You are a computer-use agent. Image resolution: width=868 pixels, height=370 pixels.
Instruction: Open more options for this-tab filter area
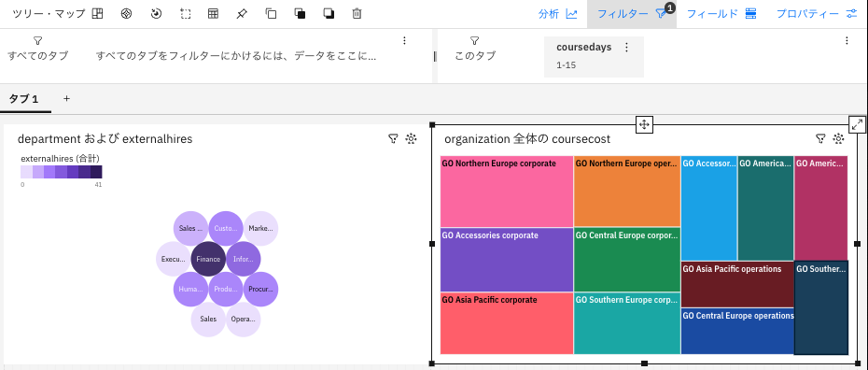(x=847, y=40)
